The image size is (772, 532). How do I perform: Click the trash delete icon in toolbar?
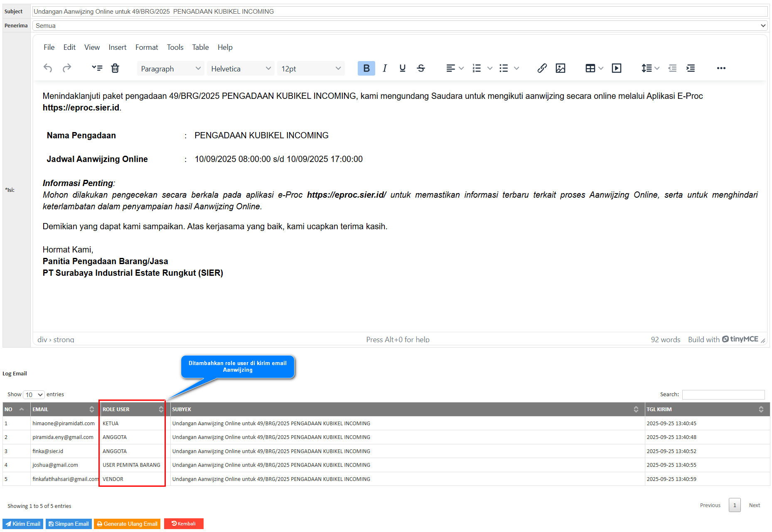point(115,68)
